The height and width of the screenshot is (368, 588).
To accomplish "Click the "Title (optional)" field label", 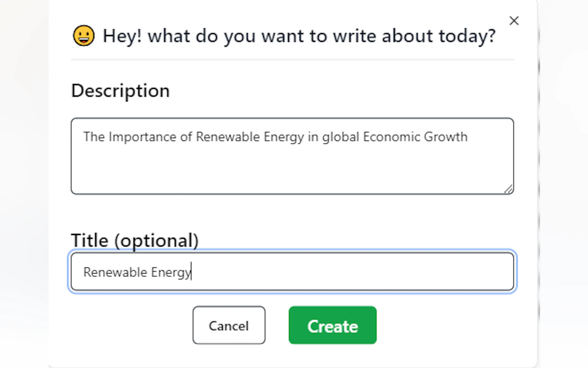I will click(x=134, y=241).
